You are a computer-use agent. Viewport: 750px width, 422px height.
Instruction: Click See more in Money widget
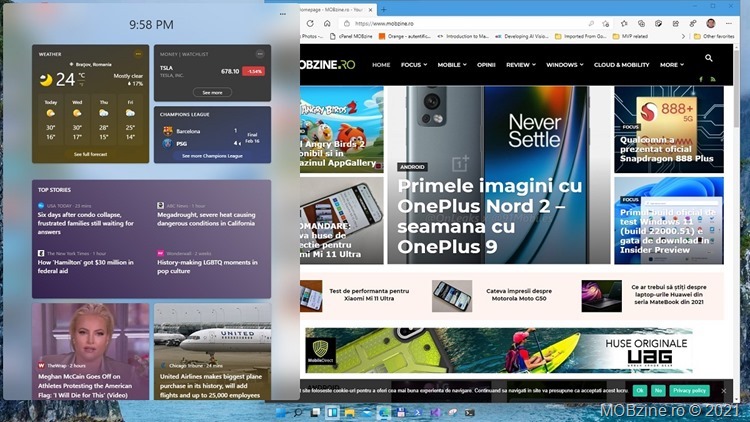(212, 92)
